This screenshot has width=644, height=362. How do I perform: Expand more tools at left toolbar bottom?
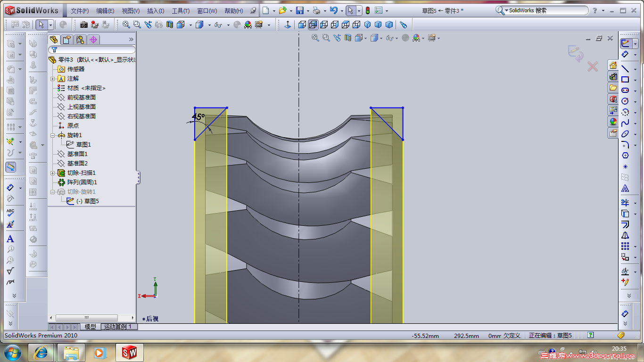[x=14, y=296]
